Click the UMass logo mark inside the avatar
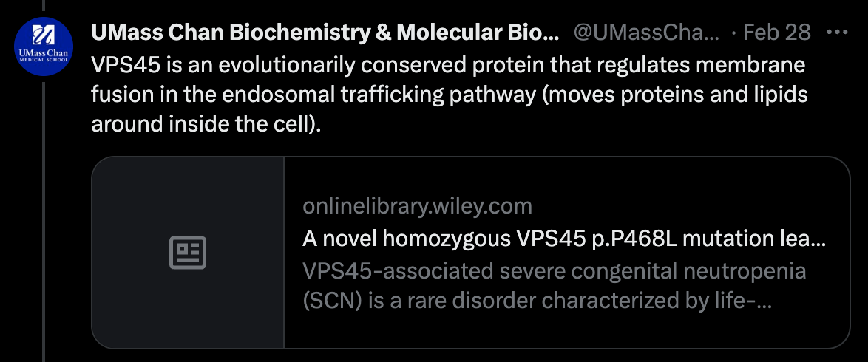868x362 pixels. [x=43, y=35]
